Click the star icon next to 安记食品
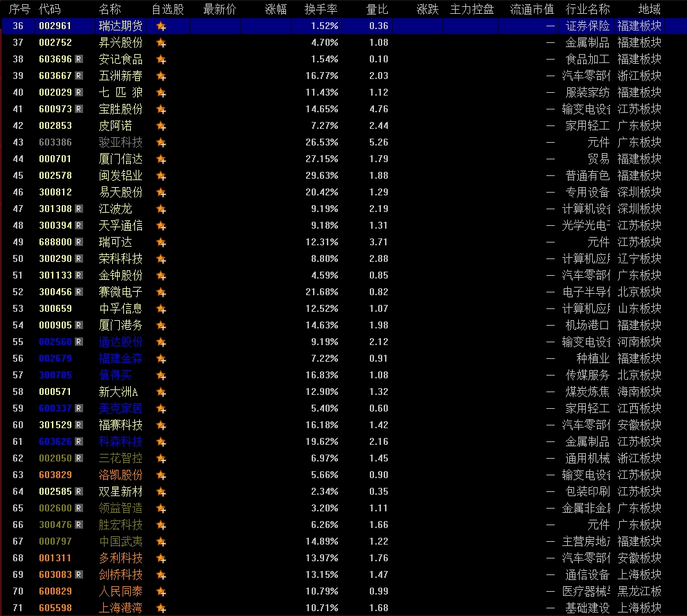 161,60
